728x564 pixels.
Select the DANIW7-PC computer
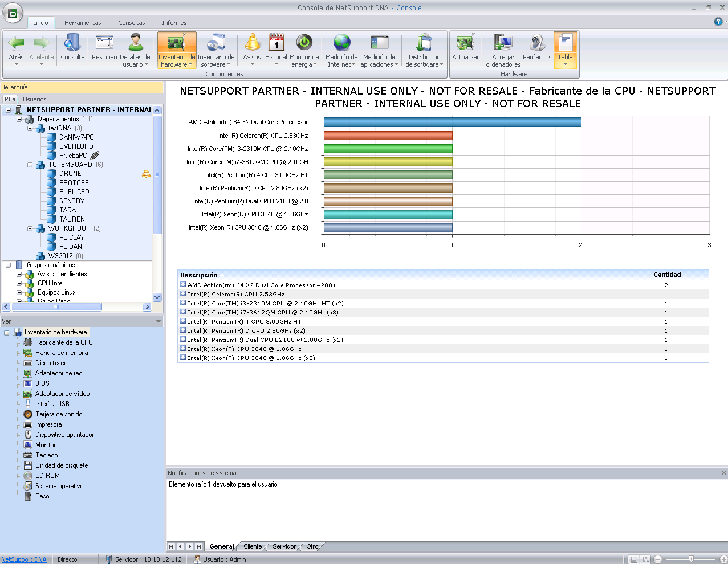(x=76, y=137)
